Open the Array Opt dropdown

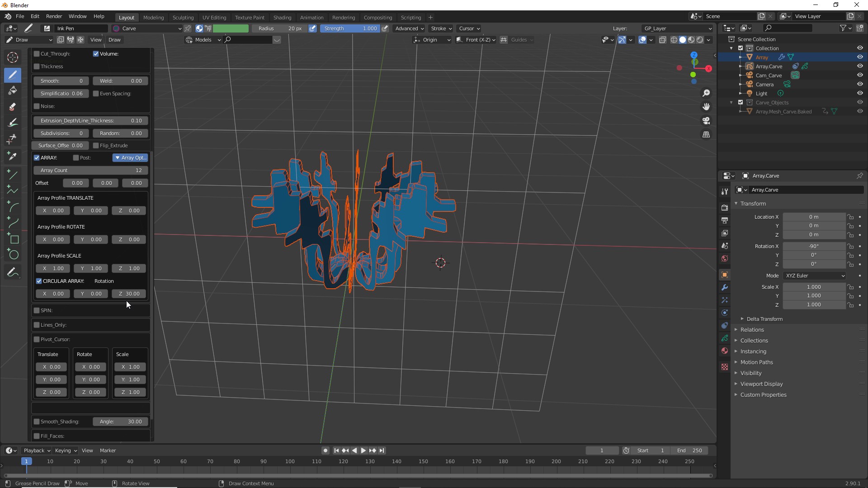tap(130, 158)
